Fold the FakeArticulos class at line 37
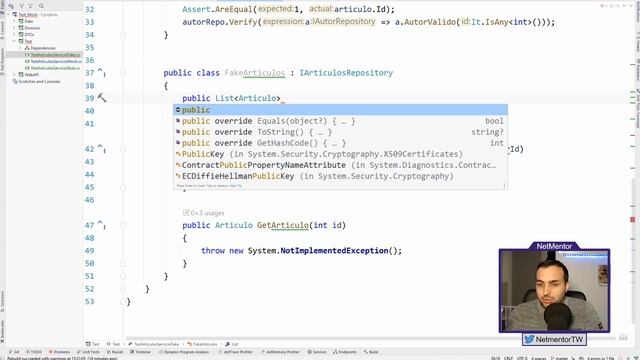Image resolution: width=640 pixels, height=360 pixels. click(123, 73)
